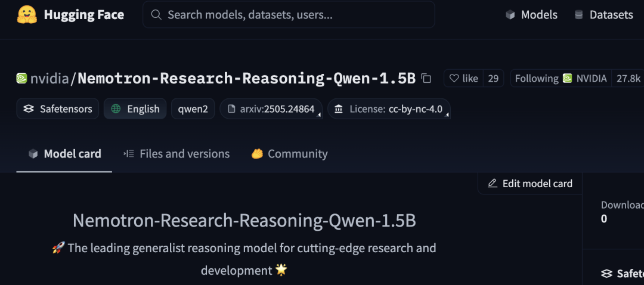This screenshot has width=644, height=285.
Task: Select the Safetensors tag
Action: tap(57, 109)
